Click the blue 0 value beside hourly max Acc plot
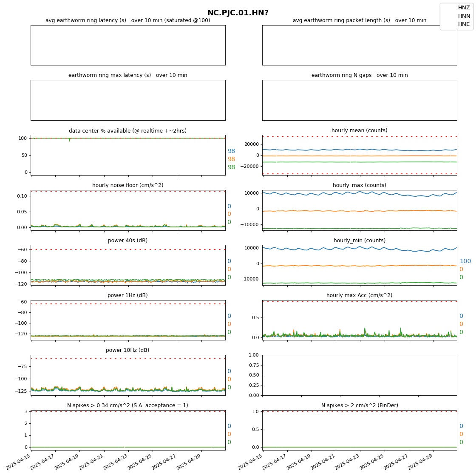Image resolution: width=476 pixels, height=476 pixels. click(462, 316)
